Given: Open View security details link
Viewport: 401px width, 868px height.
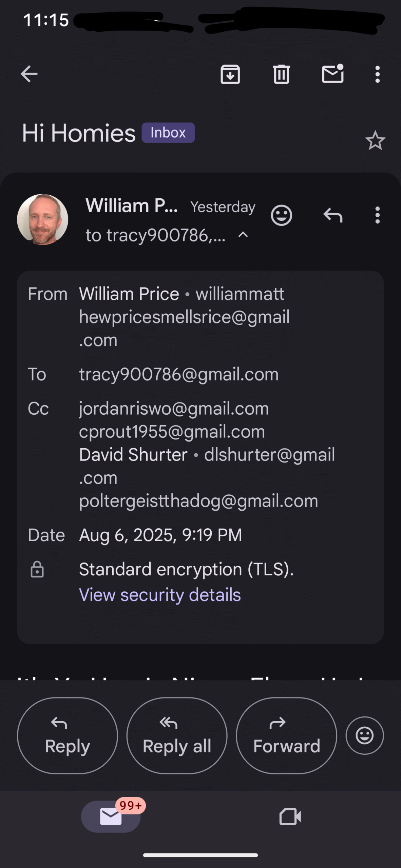Looking at the screenshot, I should pyautogui.click(x=160, y=595).
